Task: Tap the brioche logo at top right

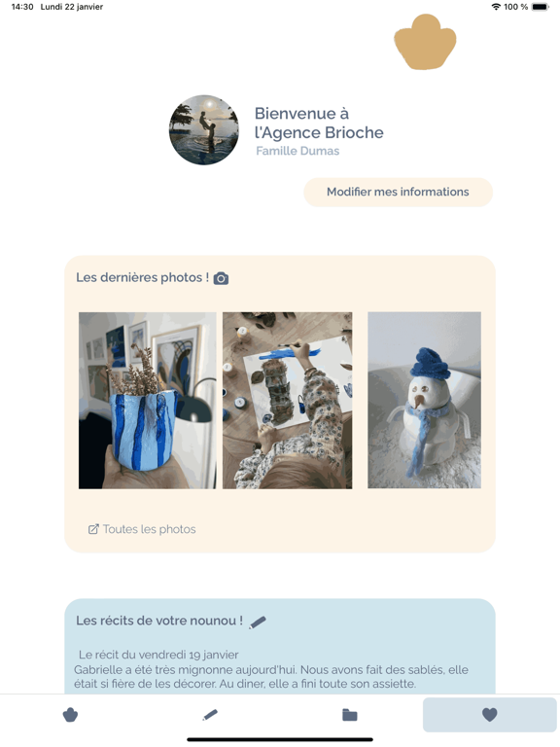Action: coord(425,42)
